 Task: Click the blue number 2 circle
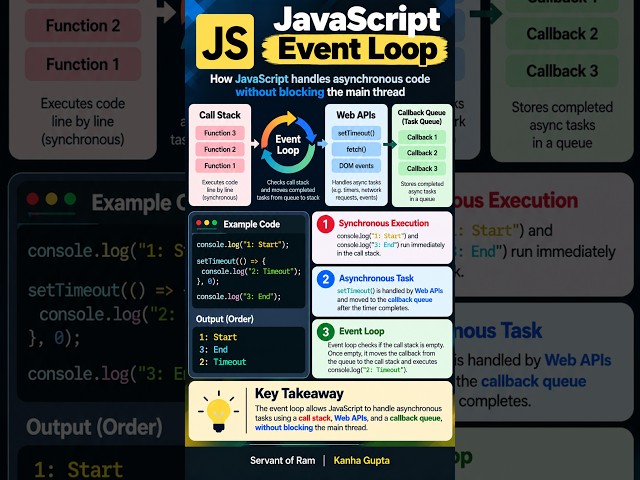326,279
